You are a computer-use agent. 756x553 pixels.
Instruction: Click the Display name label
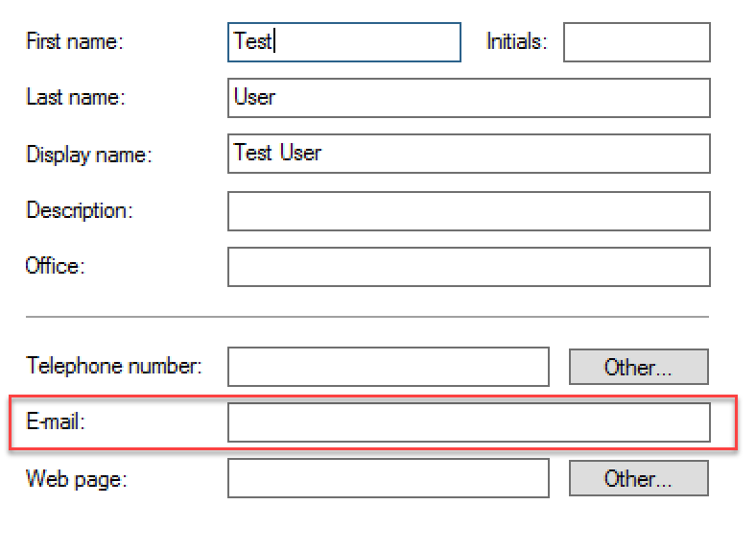point(88,155)
